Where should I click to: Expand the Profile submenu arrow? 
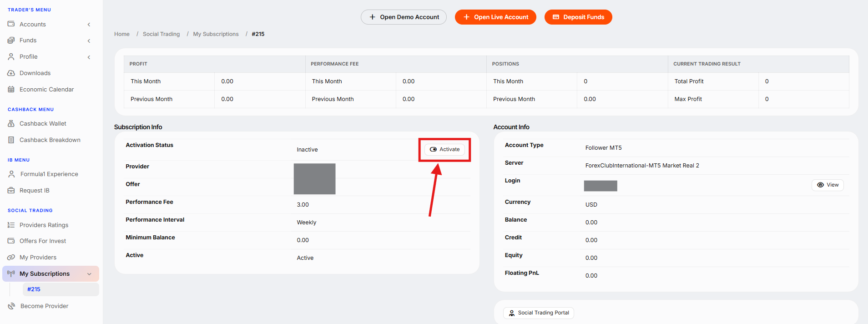[89, 57]
